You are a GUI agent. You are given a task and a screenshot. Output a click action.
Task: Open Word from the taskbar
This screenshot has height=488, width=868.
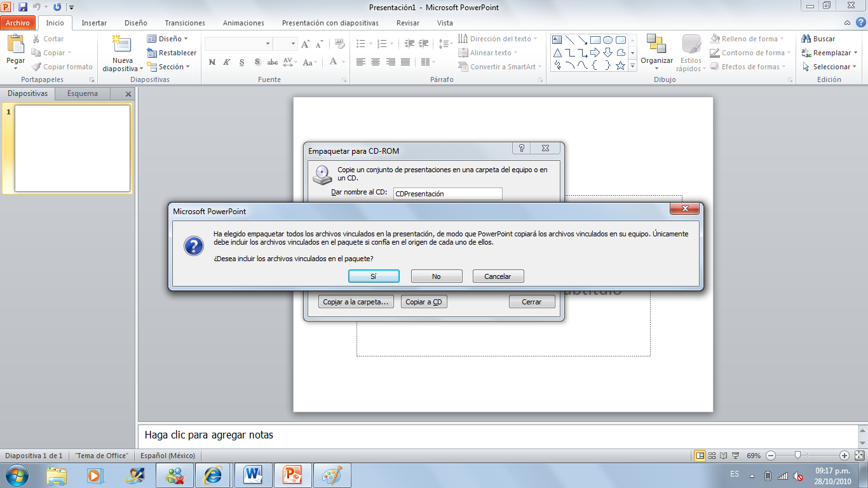pyautogui.click(x=254, y=475)
